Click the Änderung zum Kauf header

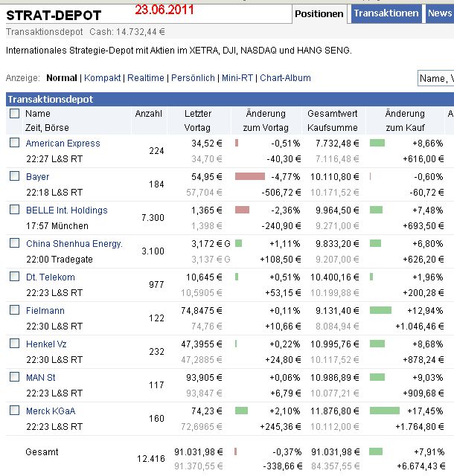click(405, 120)
